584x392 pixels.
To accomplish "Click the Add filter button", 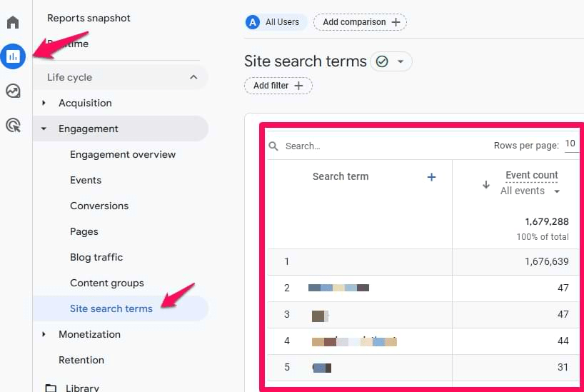I will click(x=278, y=86).
